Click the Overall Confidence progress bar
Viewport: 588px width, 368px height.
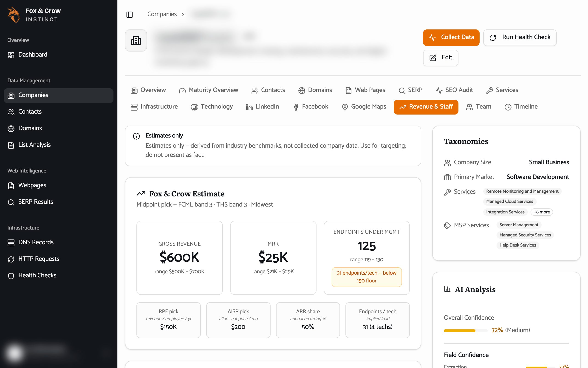(466, 331)
